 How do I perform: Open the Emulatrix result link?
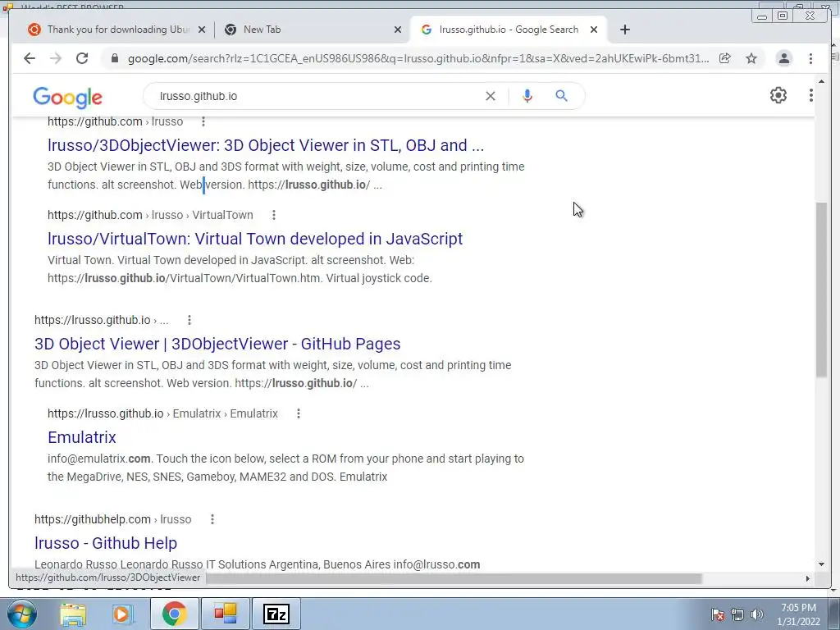(x=82, y=437)
